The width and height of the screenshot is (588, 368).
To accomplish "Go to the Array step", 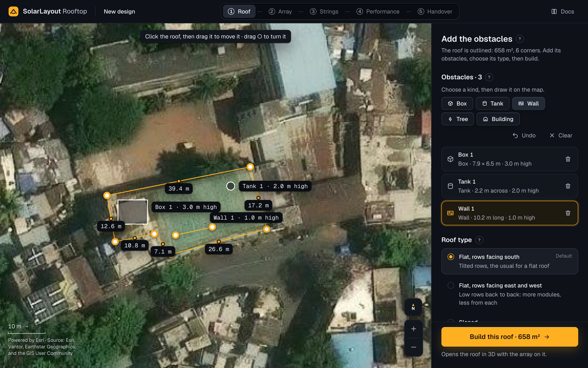I will tap(280, 11).
